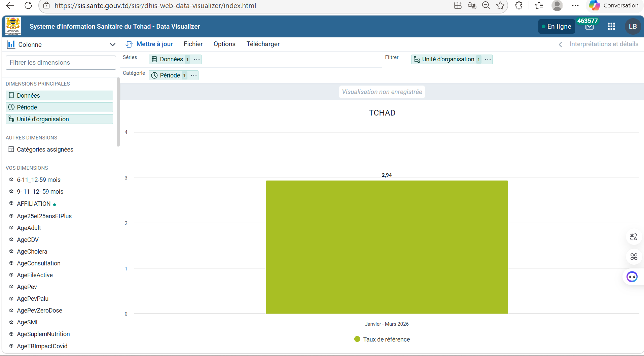This screenshot has height=356, width=644.
Task: Click the green chart bar
Action: pos(387,247)
